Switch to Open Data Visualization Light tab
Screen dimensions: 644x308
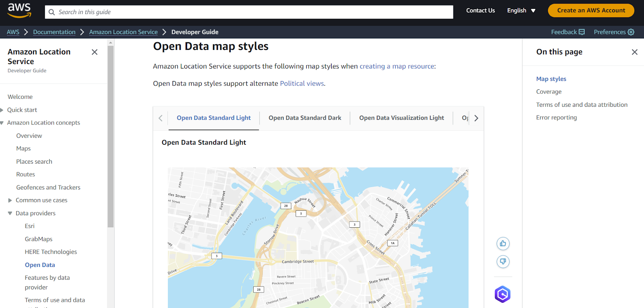(x=401, y=118)
